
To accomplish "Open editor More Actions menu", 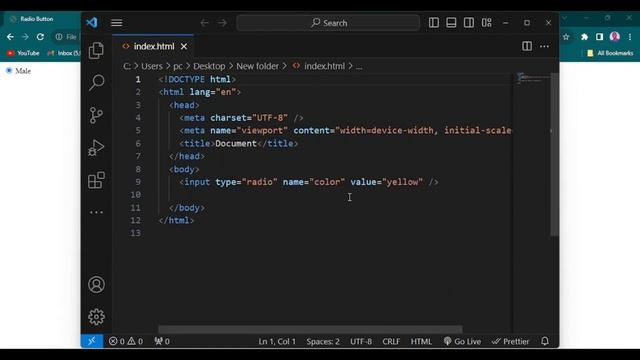I will (544, 46).
